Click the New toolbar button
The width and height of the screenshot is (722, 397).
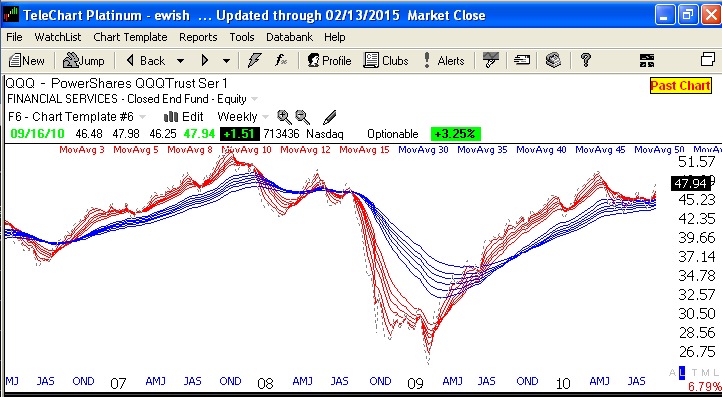pyautogui.click(x=27, y=60)
